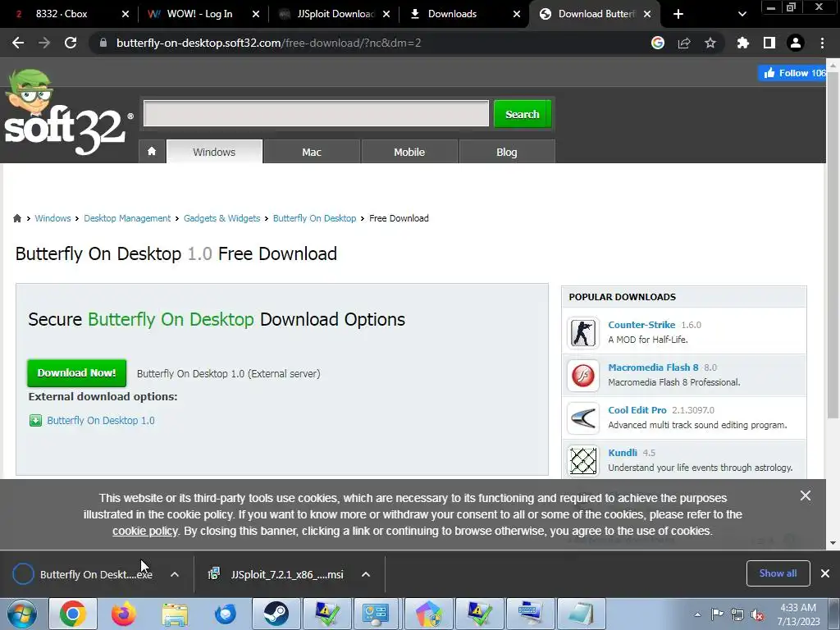This screenshot has width=840, height=630.
Task: Open the Kundli download link
Action: pyautogui.click(x=623, y=453)
